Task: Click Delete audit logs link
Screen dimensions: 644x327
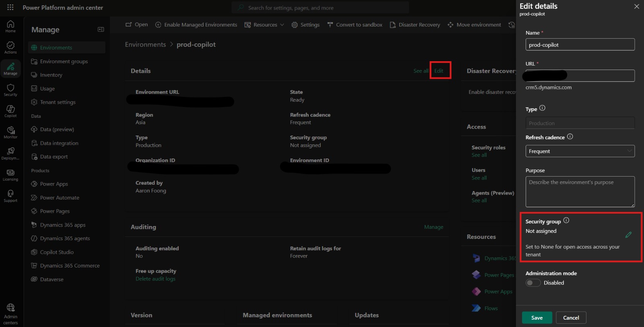Action: (155, 279)
